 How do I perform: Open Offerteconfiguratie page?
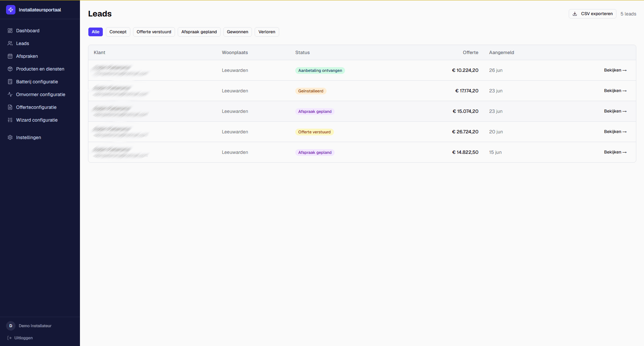[40, 107]
